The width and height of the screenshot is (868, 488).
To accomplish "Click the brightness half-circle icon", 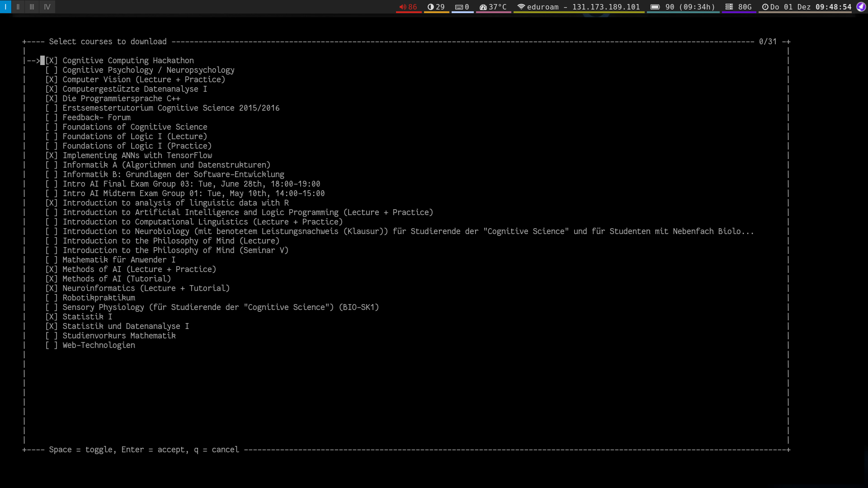I will coord(430,7).
